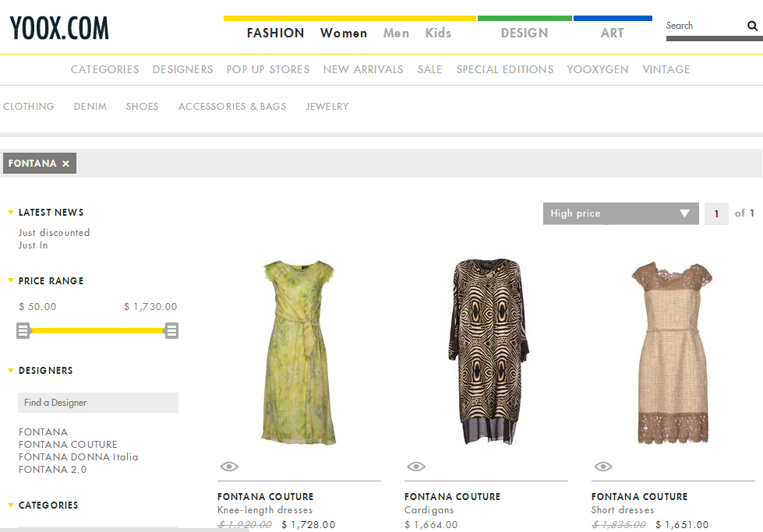Click the Knee-length dresses product label
Screen dimensions: 763x532
(x=265, y=510)
